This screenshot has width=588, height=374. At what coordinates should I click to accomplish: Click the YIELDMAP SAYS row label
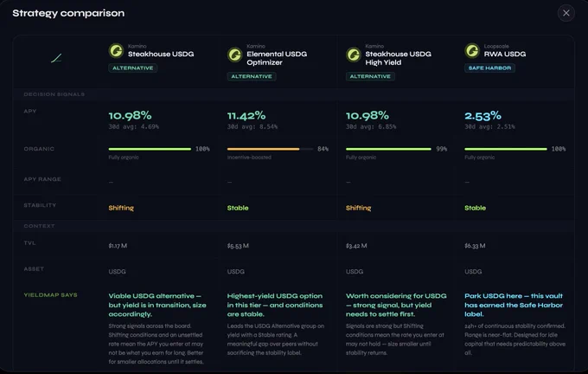[51, 295]
